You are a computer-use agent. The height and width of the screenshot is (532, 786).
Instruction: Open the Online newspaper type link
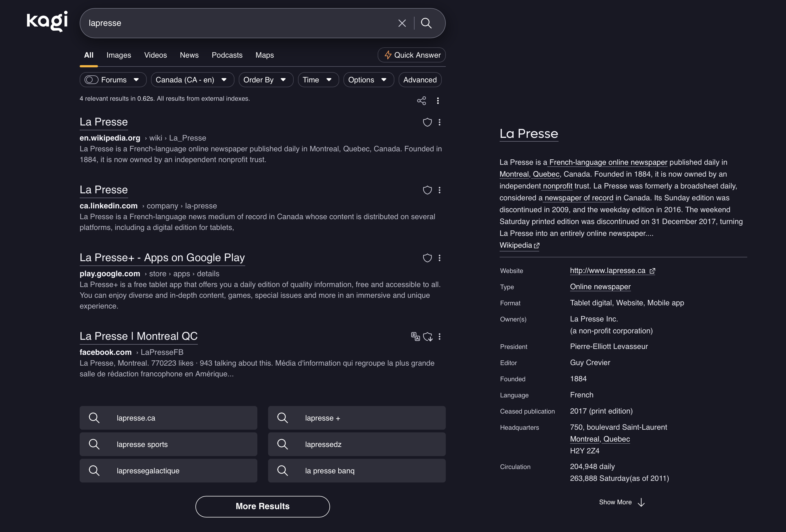click(600, 287)
